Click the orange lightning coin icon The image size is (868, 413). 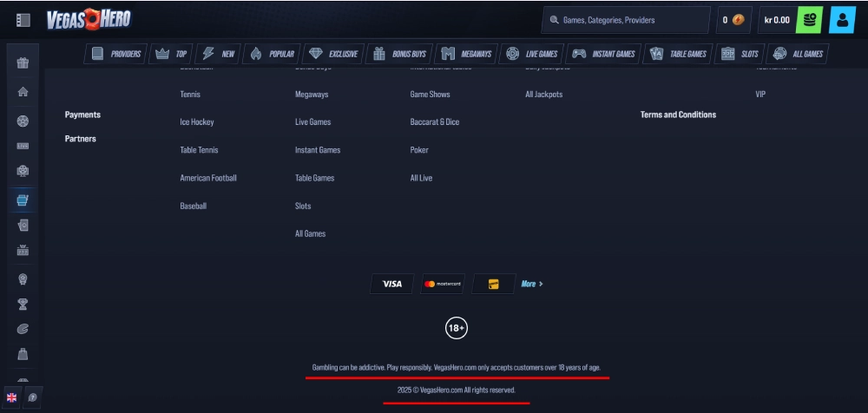pos(738,20)
